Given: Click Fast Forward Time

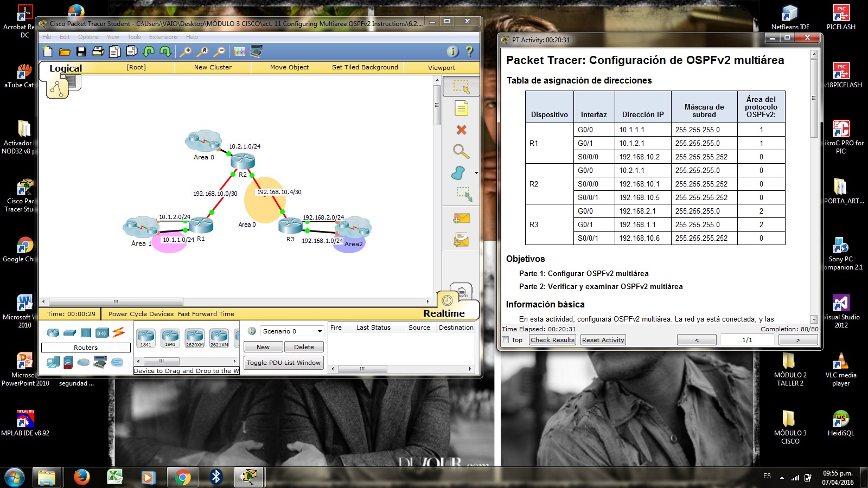Looking at the screenshot, I should coord(206,314).
